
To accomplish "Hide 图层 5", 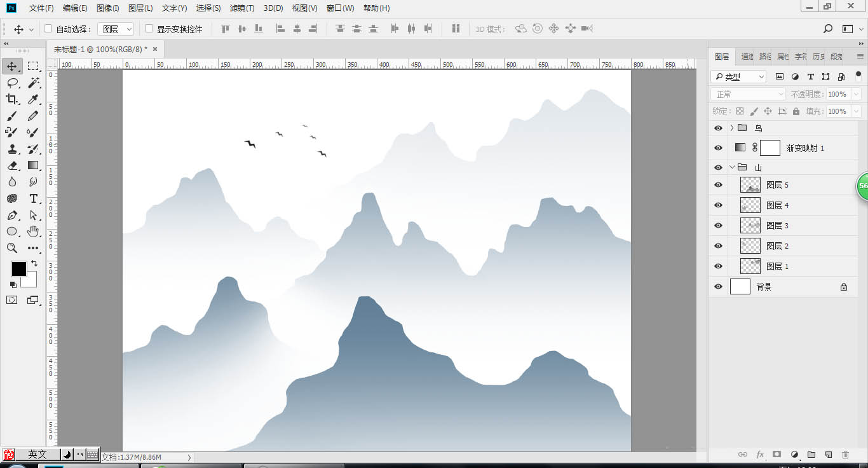I will coord(718,185).
